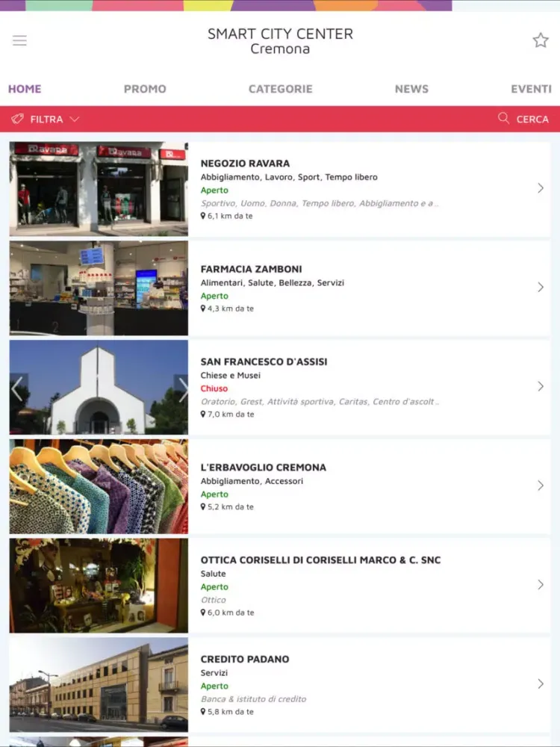Open the hamburger menu
Image resolution: width=560 pixels, height=747 pixels.
pos(19,40)
